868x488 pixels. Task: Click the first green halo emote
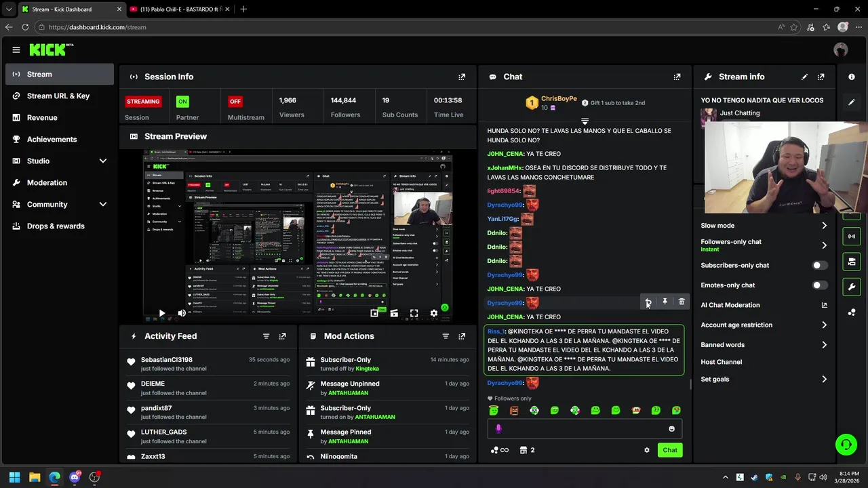point(494,411)
